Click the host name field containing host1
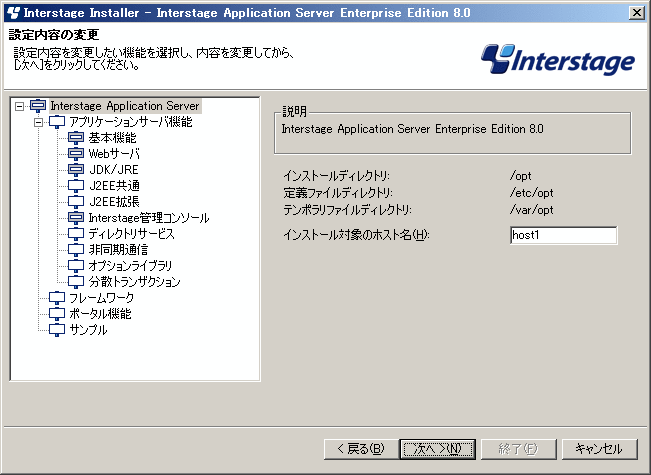The width and height of the screenshot is (651, 475). click(563, 235)
